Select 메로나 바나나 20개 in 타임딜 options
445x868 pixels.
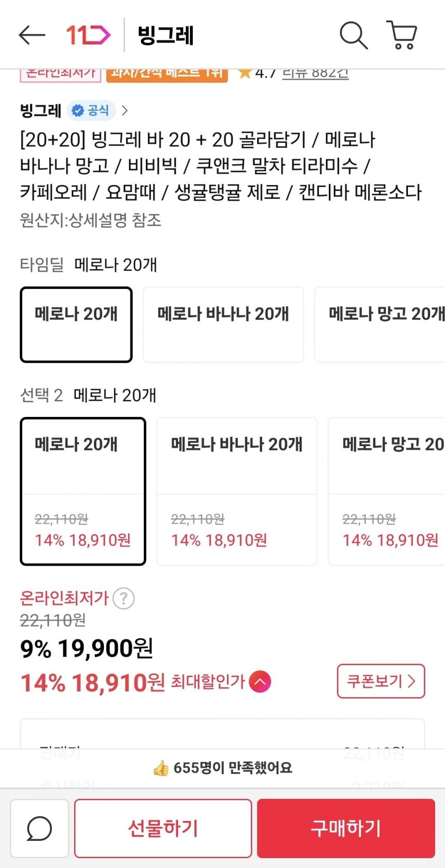coord(223,325)
